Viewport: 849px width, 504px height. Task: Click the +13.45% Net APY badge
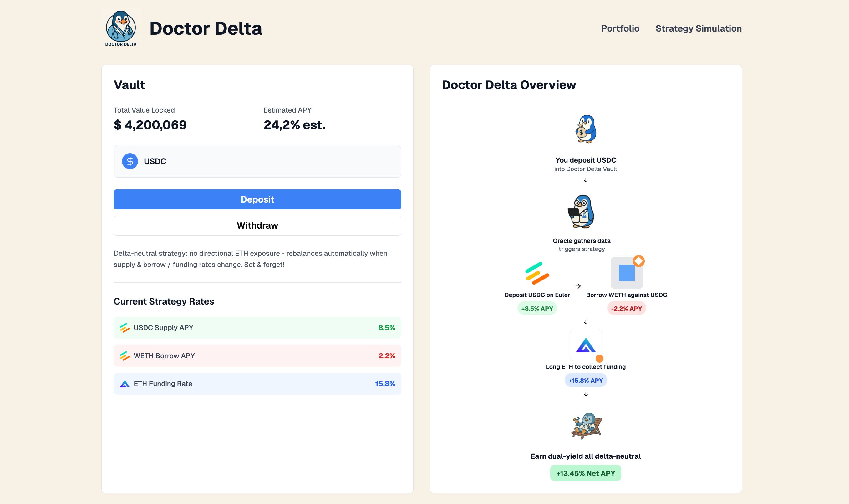[586, 473]
